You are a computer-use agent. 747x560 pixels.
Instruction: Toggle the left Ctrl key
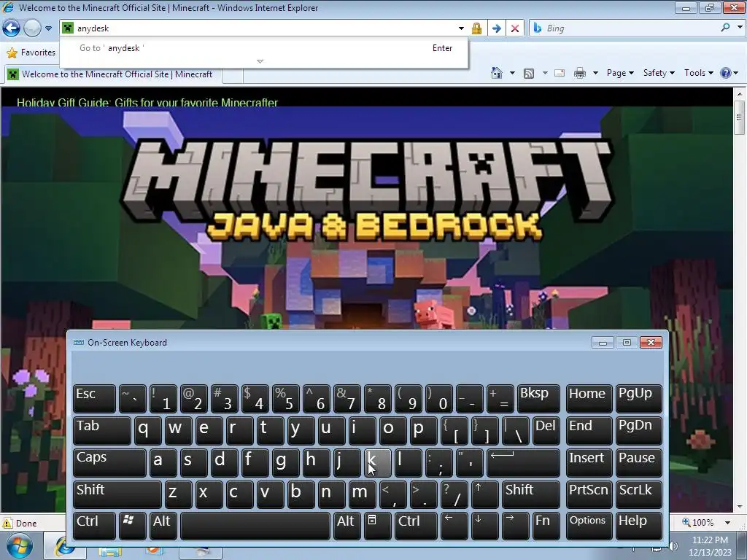94,526
